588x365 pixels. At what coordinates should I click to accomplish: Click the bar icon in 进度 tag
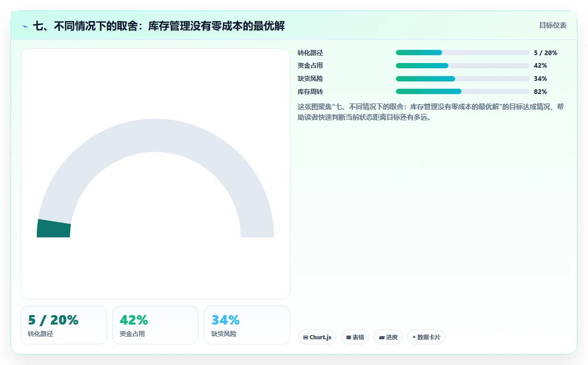coord(381,338)
